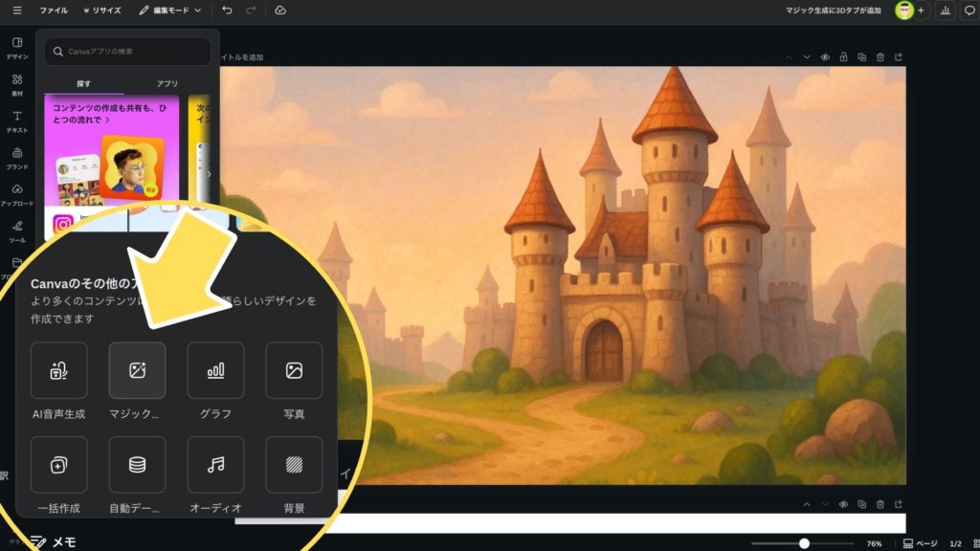Open the グラフ chart app
The width and height of the screenshot is (980, 551).
(215, 370)
